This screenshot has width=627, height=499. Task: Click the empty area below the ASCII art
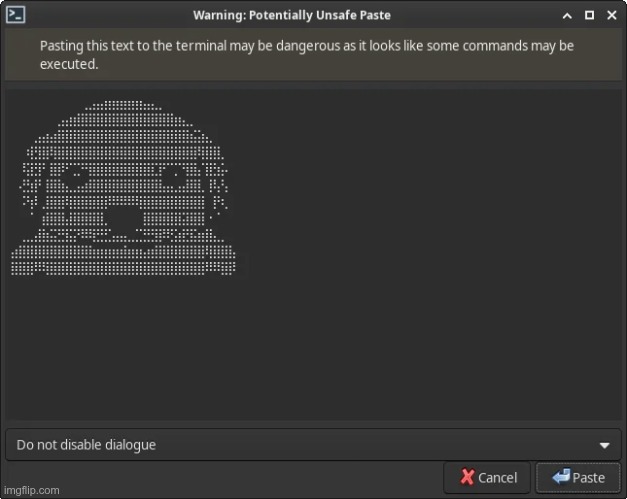(312, 350)
